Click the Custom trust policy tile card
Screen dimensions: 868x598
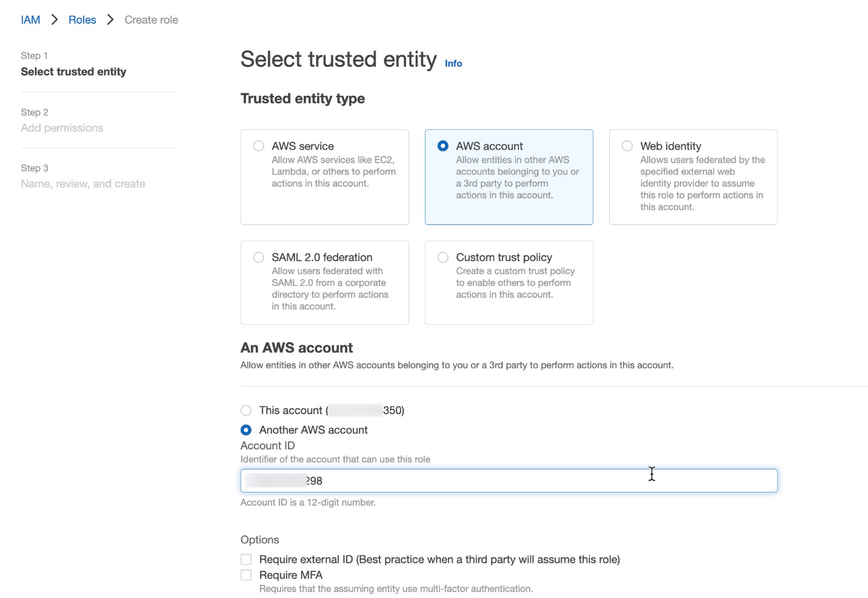click(509, 283)
